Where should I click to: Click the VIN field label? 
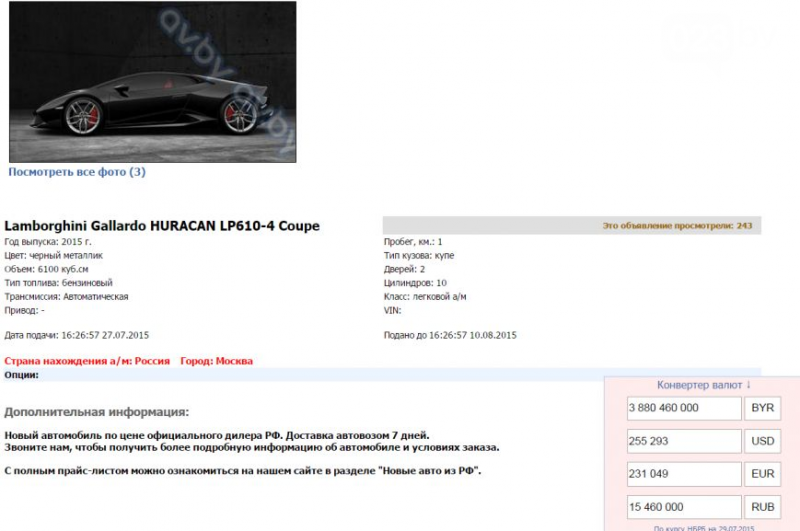pyautogui.click(x=392, y=310)
